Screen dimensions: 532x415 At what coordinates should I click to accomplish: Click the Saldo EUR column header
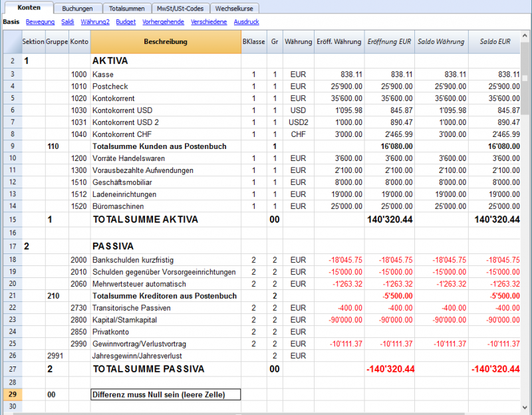point(494,42)
